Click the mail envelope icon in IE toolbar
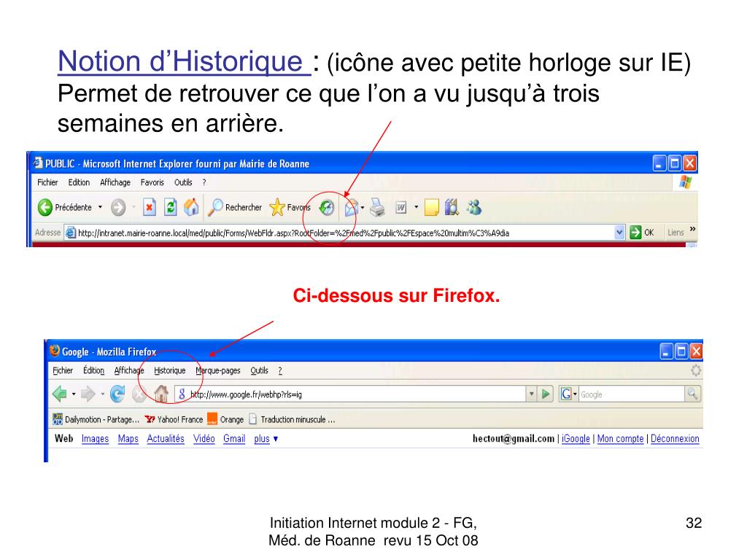The width and height of the screenshot is (747, 560). point(351,208)
